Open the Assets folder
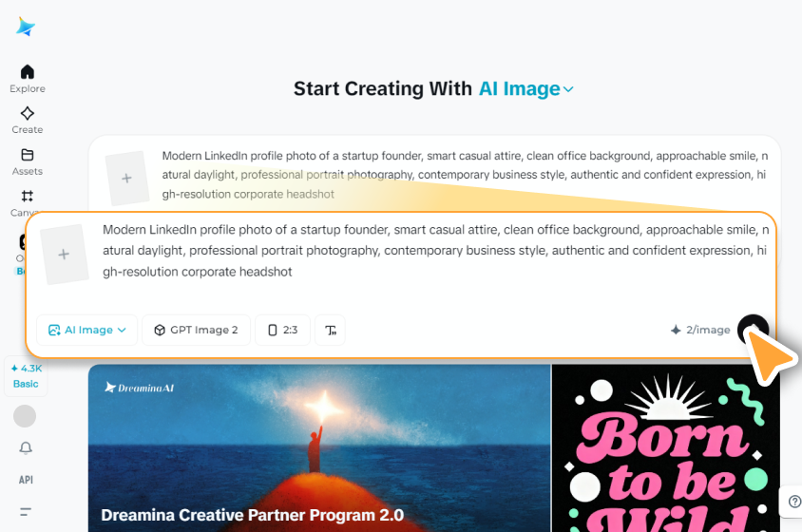This screenshot has height=532, width=802. point(28,161)
